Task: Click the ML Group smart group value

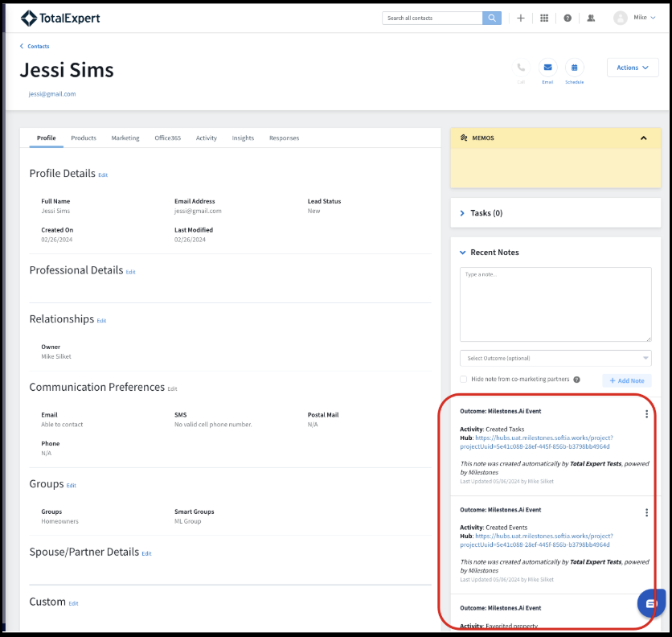Action: click(188, 521)
